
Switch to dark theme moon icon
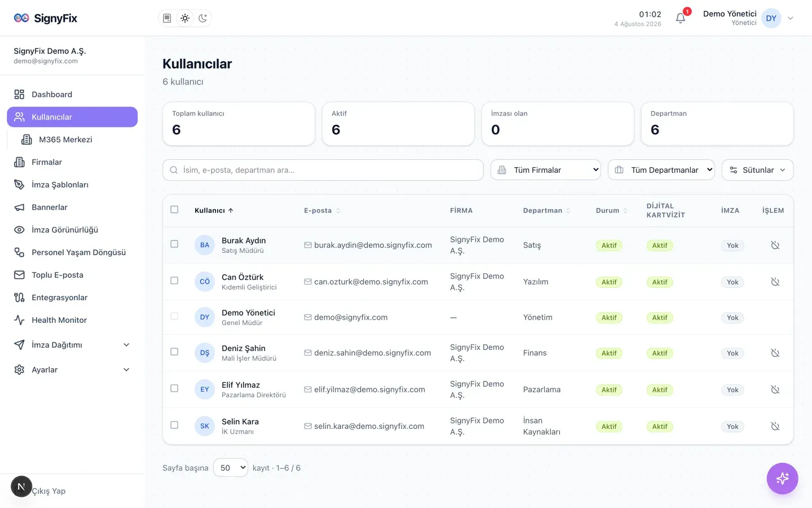(x=203, y=18)
